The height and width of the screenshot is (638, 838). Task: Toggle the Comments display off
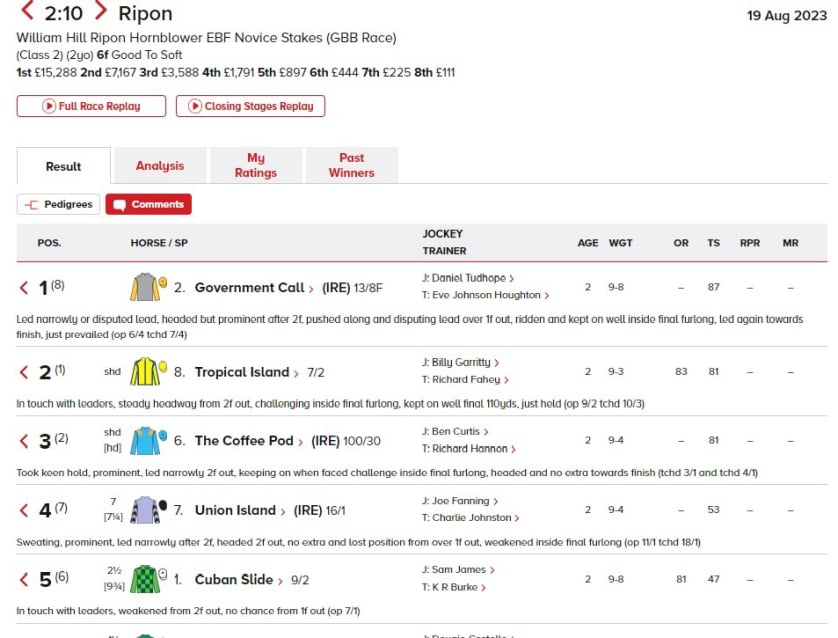pos(148,204)
